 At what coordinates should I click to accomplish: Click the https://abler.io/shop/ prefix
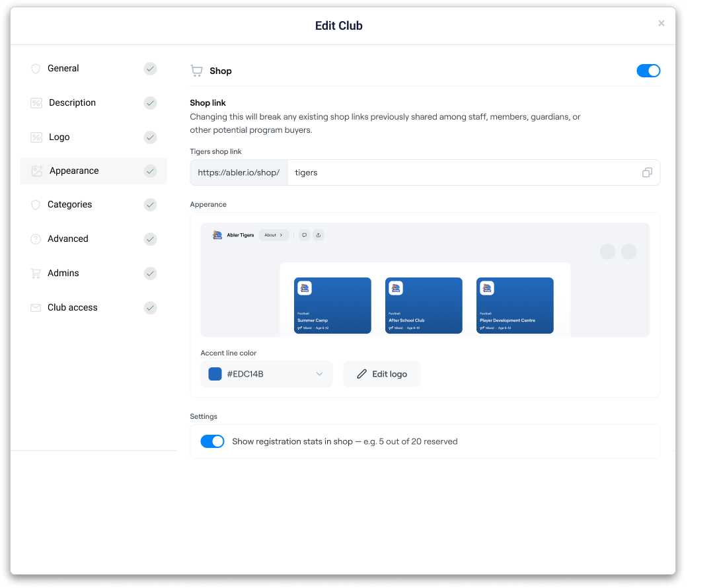(x=239, y=172)
